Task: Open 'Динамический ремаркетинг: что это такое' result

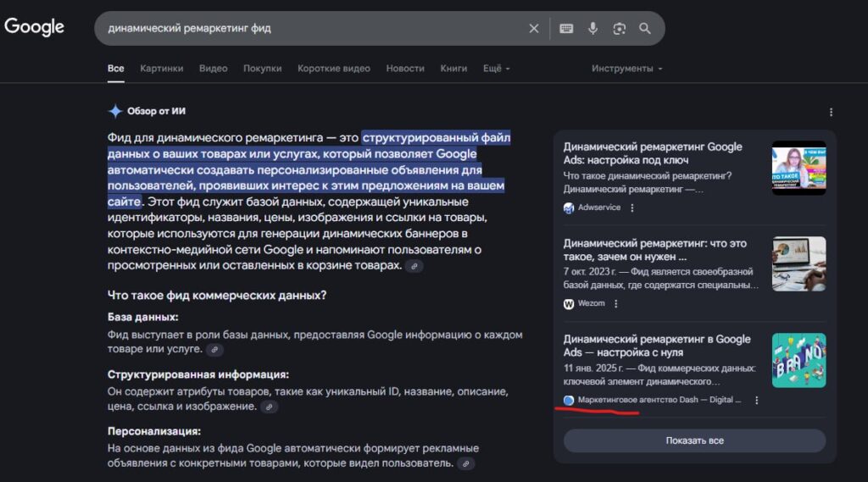Action: 655,250
